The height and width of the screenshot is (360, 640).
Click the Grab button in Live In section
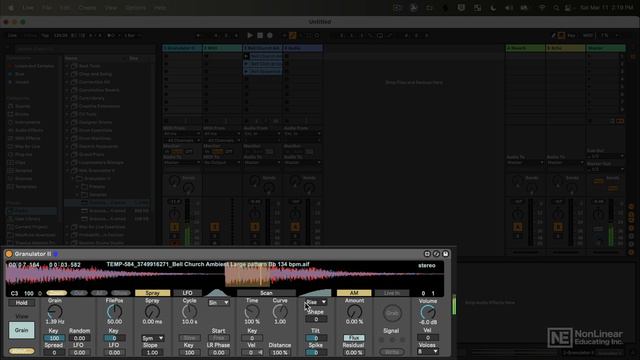[392, 313]
